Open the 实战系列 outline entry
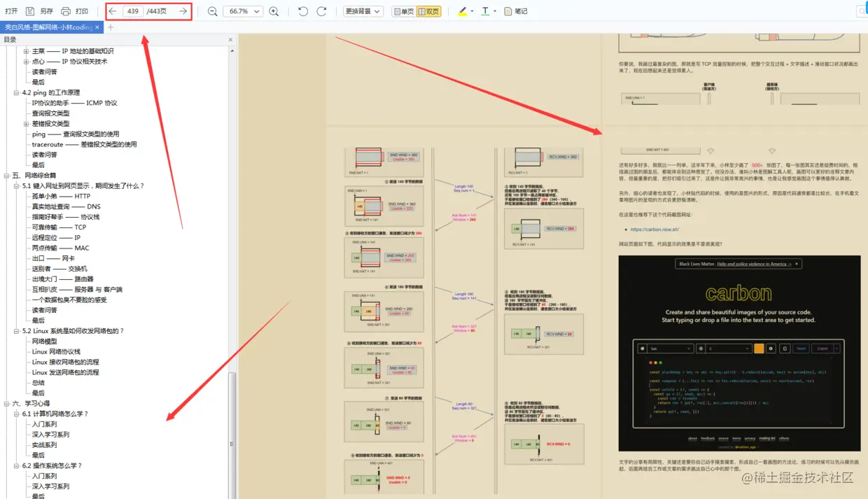The image size is (868, 499). (x=44, y=445)
